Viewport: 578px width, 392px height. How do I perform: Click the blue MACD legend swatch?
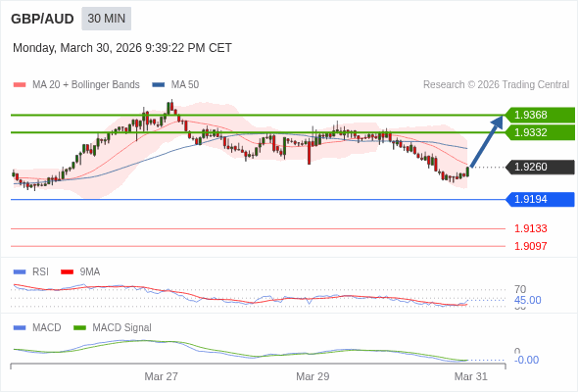click(20, 328)
